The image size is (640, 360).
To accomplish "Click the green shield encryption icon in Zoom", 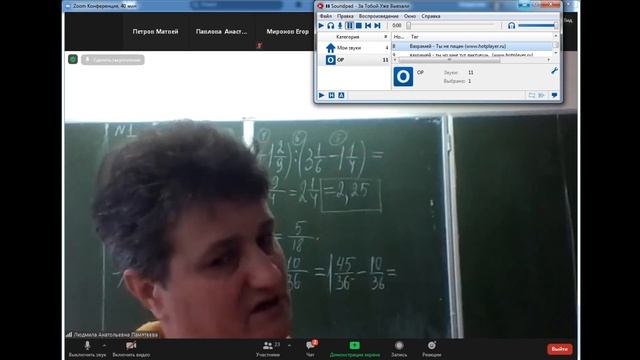I will pyautogui.click(x=73, y=60).
